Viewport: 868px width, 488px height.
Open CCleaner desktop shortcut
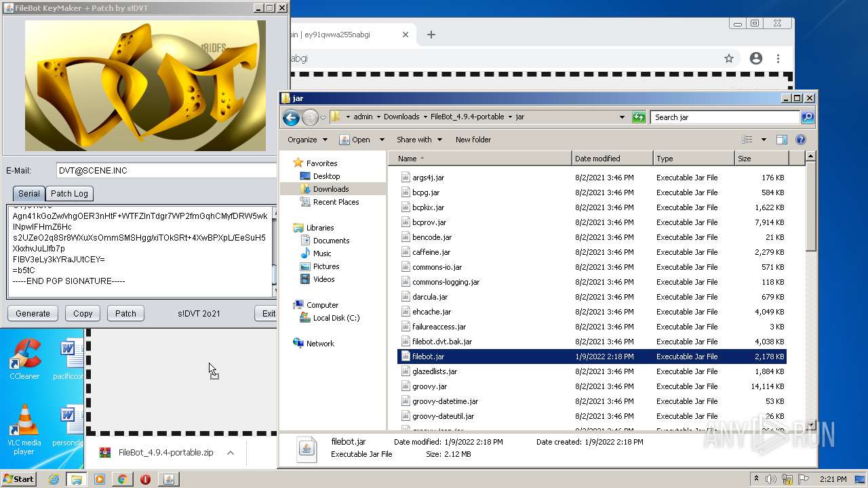pos(24,359)
